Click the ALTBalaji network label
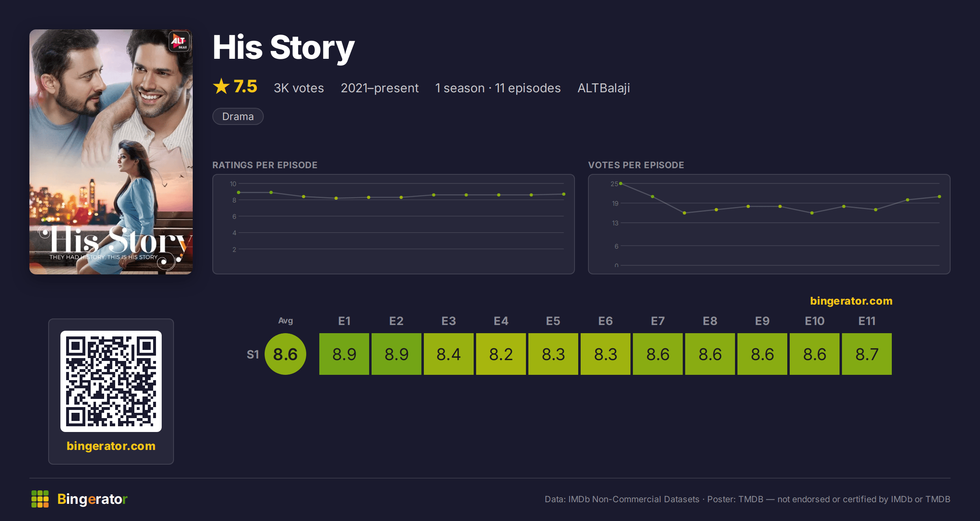 click(x=604, y=88)
